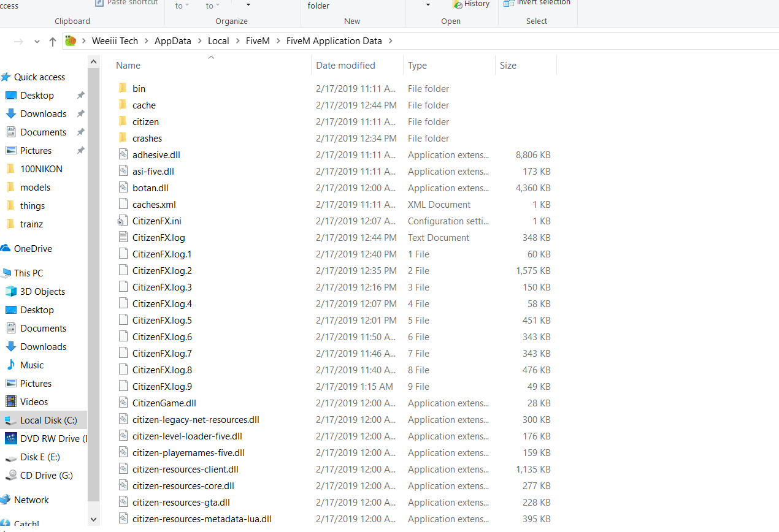This screenshot has height=532, width=779.
Task: Sort files by Date modified column
Action: coord(345,66)
